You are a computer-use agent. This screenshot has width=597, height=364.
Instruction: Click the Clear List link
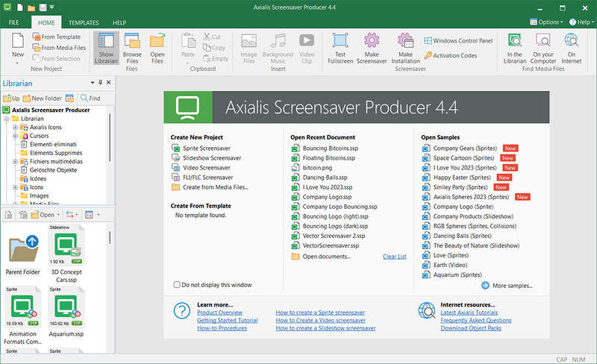tap(394, 257)
